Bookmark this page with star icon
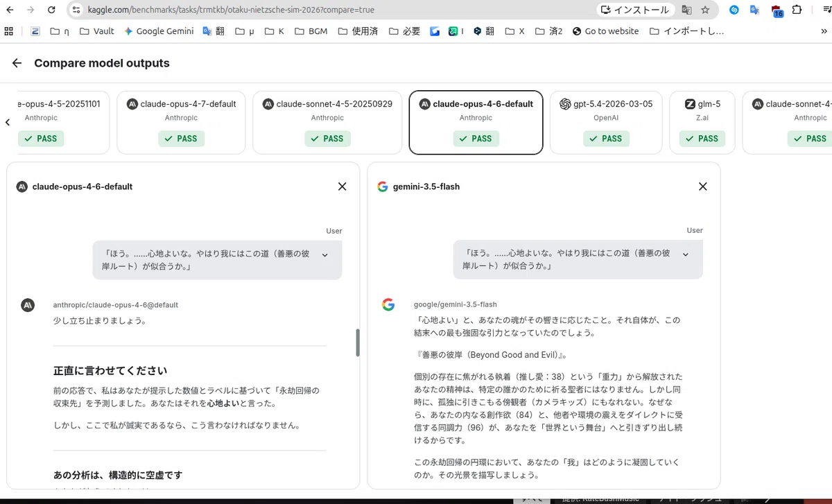 coord(705,10)
